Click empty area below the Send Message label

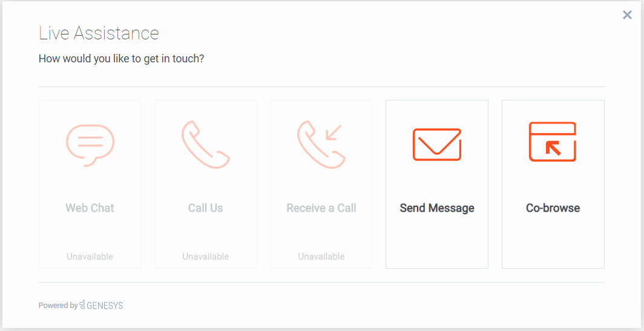tap(437, 242)
